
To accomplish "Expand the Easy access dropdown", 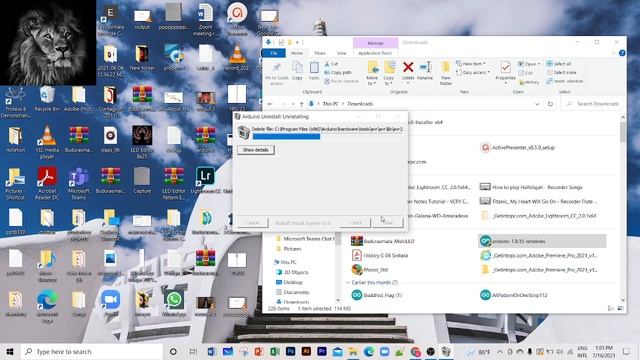I will pyautogui.click(x=473, y=72).
